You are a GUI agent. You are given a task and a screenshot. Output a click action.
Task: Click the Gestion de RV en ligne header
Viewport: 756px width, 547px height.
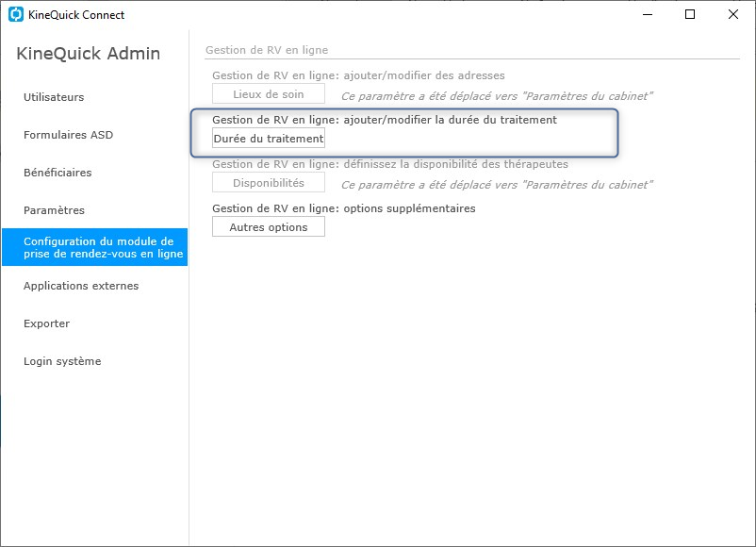[267, 50]
